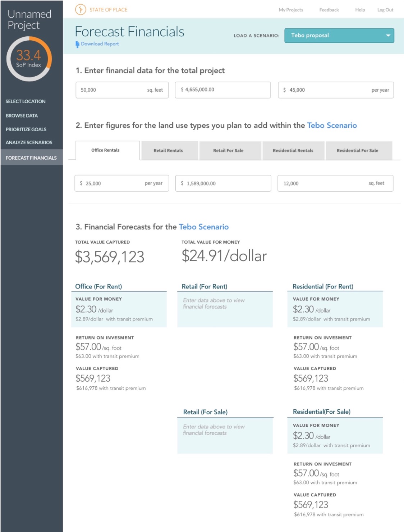Switch to the Retail Rentals tab
Viewport: 404px width, 532px height.
pyautogui.click(x=168, y=150)
